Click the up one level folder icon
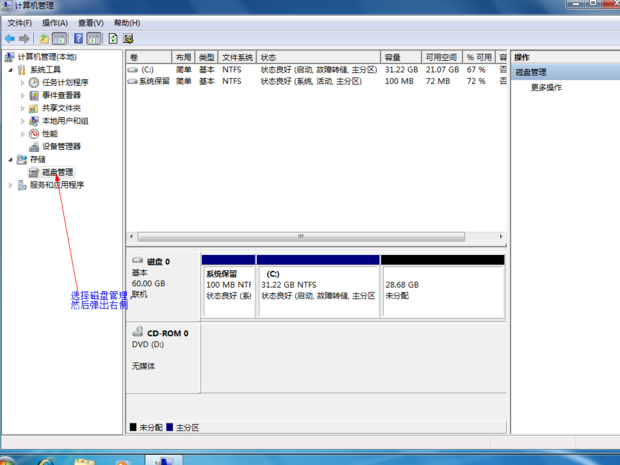620x465 pixels. pyautogui.click(x=44, y=38)
